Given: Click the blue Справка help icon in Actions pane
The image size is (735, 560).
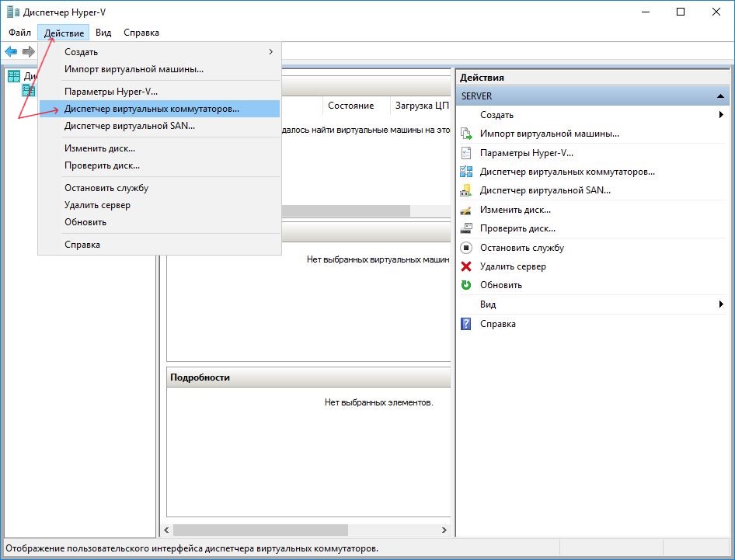Looking at the screenshot, I should (x=466, y=324).
